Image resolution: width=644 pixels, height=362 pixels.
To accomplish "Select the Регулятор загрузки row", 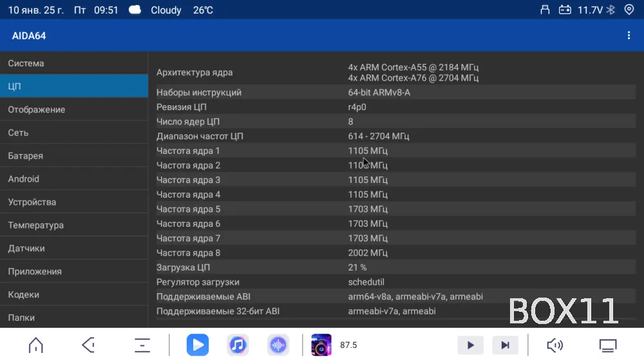I will point(396,282).
